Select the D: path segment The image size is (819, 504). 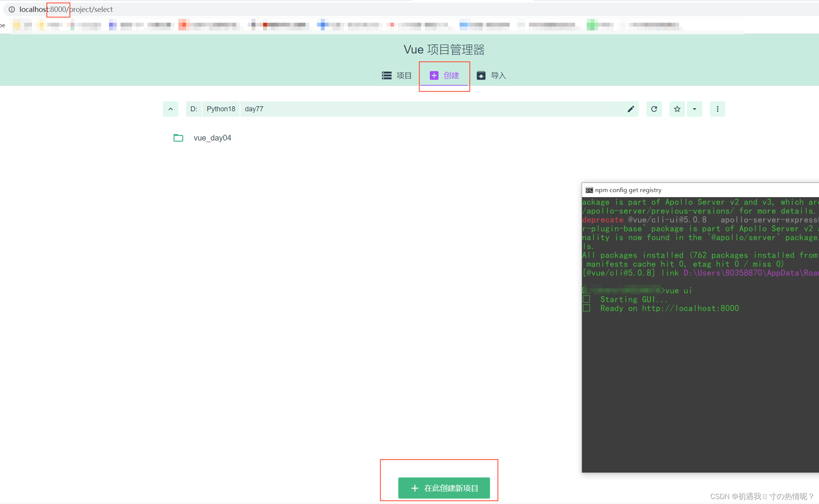pos(194,109)
